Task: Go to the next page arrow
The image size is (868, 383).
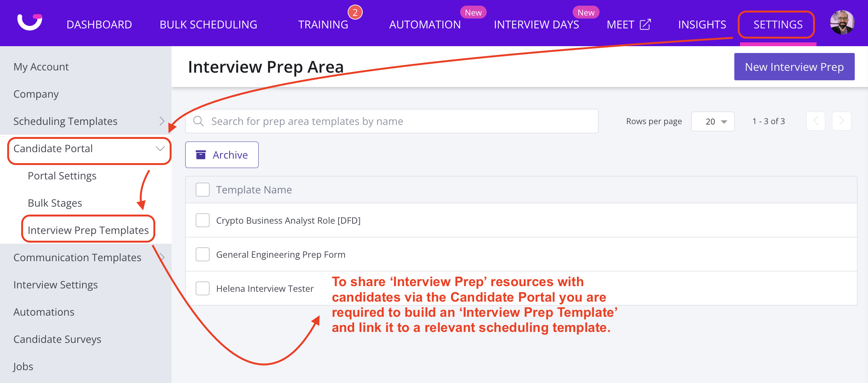Action: coord(841,121)
